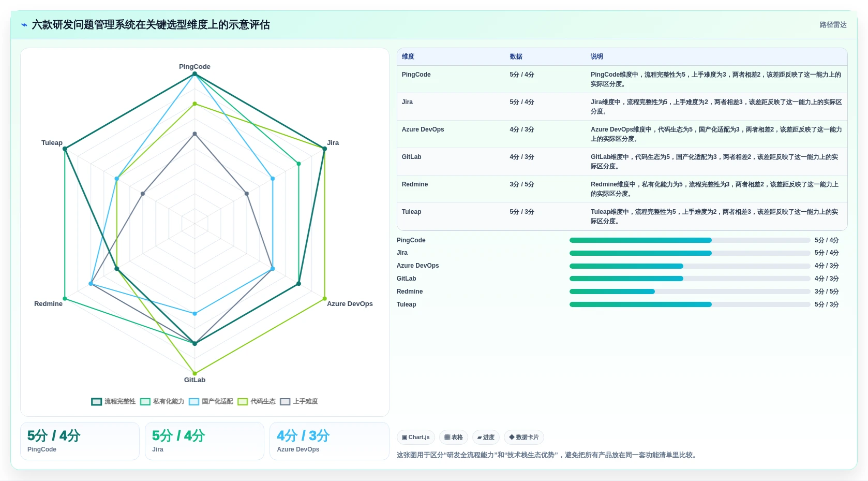Select the 进度 chip
This screenshot has width=868, height=481.
(486, 438)
